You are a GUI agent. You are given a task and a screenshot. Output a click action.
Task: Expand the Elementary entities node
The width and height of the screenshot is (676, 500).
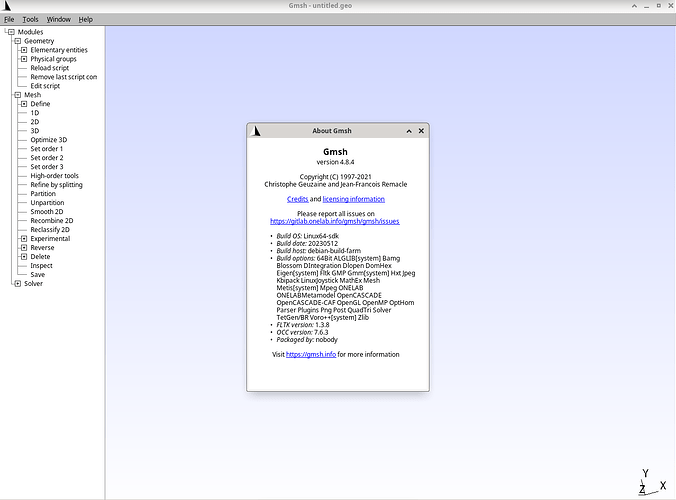24,50
